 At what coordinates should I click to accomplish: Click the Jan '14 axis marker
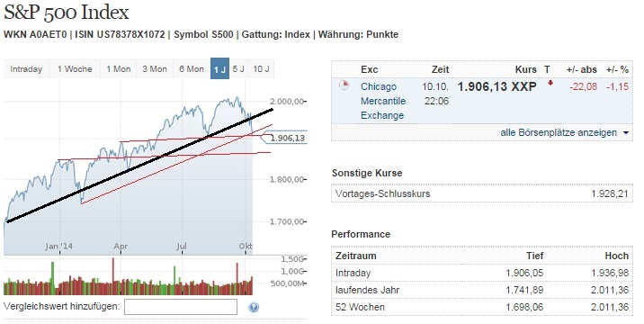click(58, 247)
